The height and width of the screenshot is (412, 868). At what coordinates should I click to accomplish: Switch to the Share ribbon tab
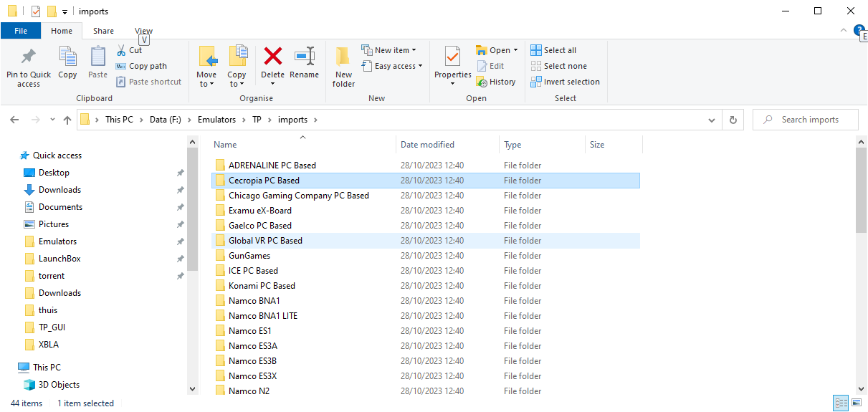103,31
